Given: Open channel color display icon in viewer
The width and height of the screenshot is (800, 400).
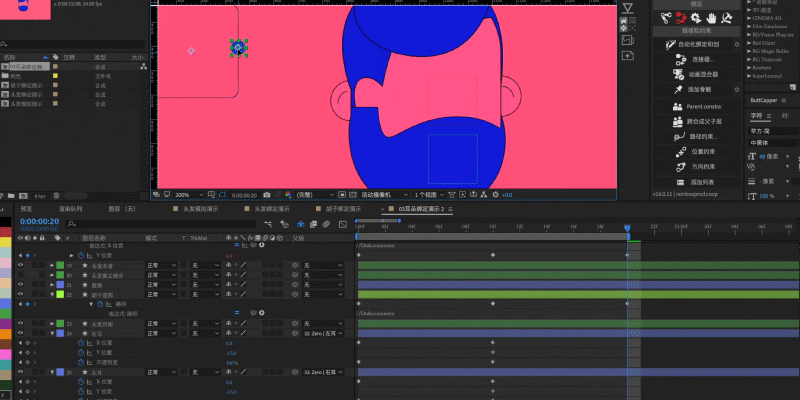Looking at the screenshot, I should pyautogui.click(x=288, y=195).
